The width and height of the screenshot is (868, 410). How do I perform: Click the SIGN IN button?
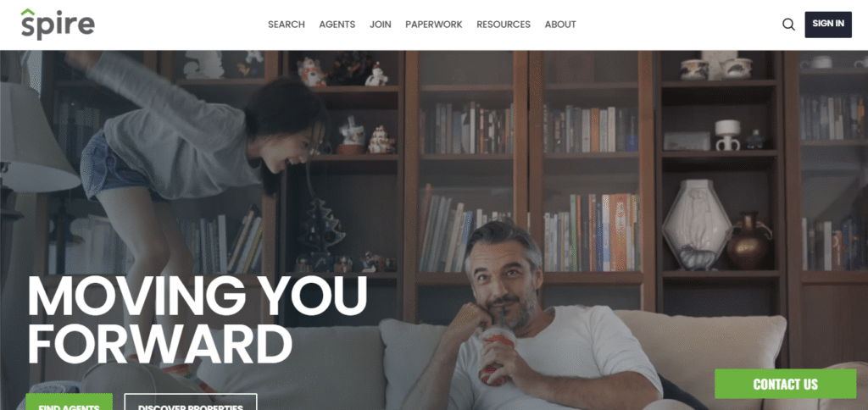pos(828,25)
